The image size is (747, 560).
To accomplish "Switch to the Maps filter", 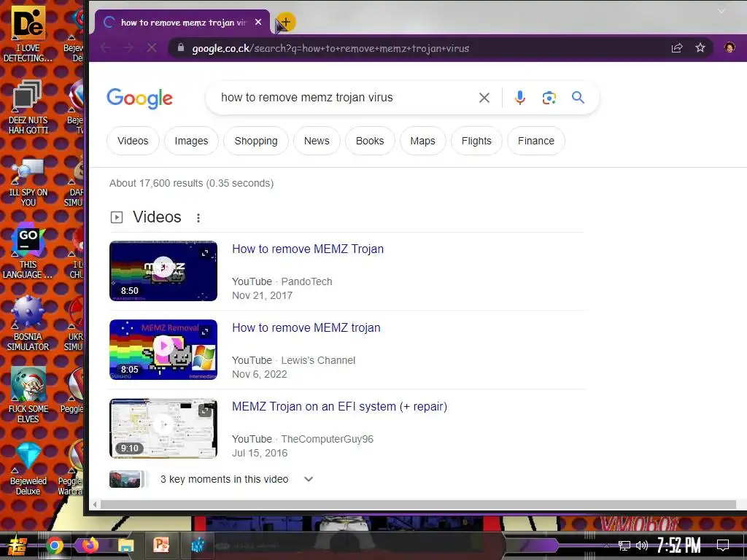I will (422, 141).
